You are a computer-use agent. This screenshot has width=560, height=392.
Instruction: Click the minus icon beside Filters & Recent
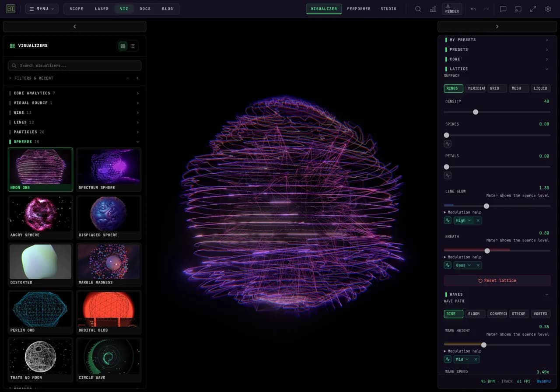127,78
